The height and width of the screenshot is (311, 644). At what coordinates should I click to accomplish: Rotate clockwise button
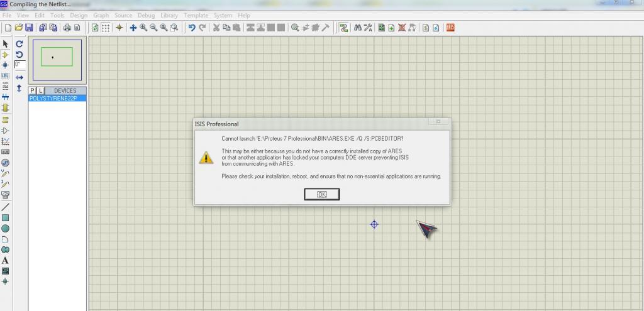pos(19,43)
